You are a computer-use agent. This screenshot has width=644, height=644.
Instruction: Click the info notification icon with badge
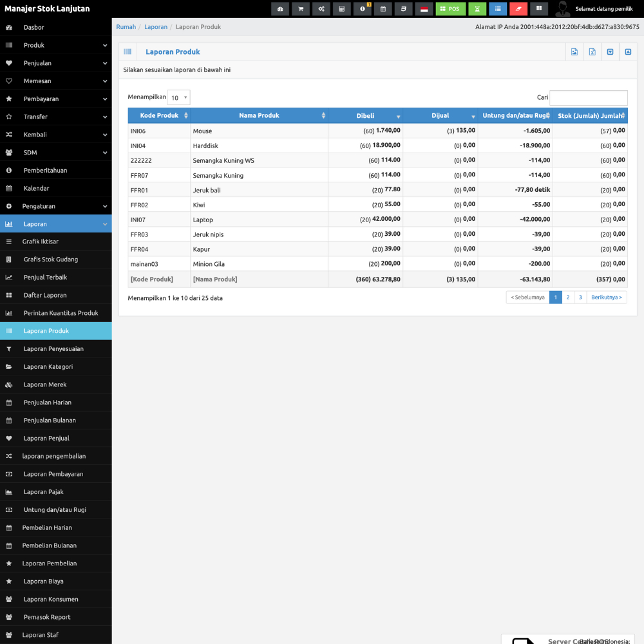[362, 9]
